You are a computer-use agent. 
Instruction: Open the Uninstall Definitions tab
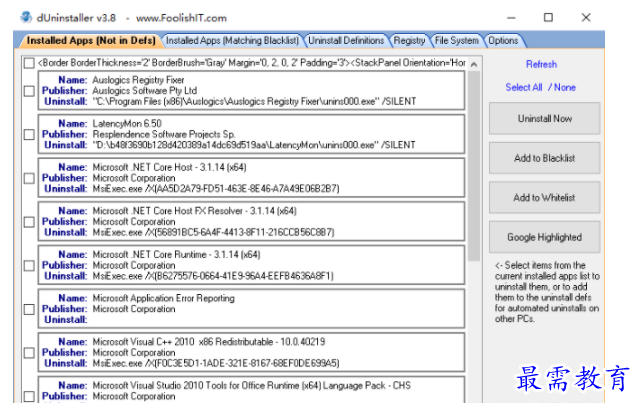[x=346, y=41]
